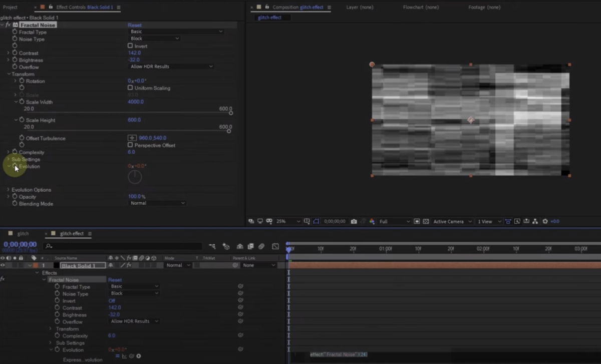Screen dimensions: 601x364
Task: Open the Parent & Link None dropdown
Action: click(x=259, y=265)
